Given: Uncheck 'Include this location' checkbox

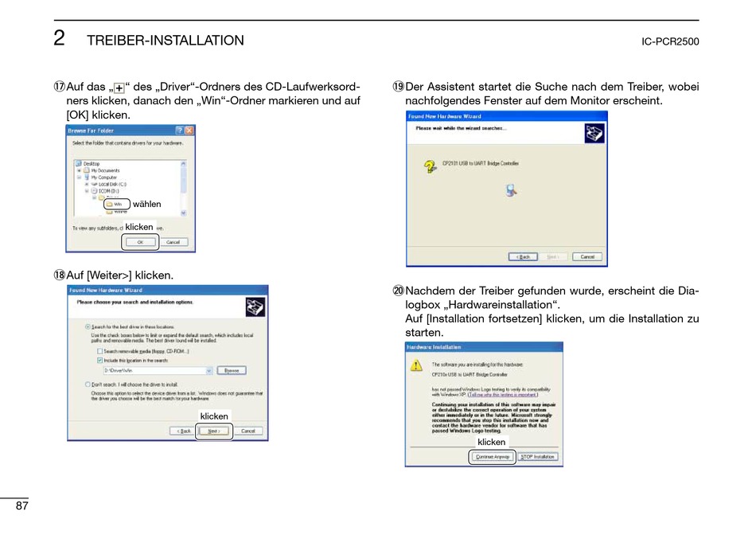Looking at the screenshot, I should click(x=99, y=361).
